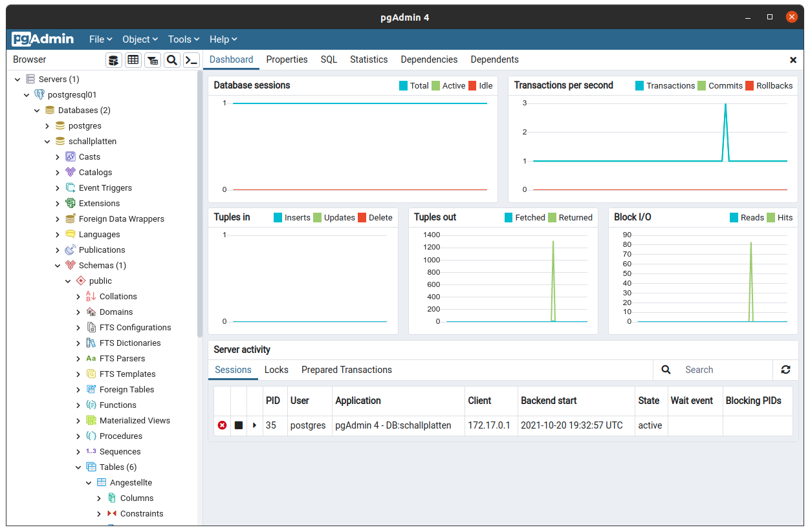Expand session details arrow for PID 35
Screen dimensions: 810x532
(x=255, y=425)
